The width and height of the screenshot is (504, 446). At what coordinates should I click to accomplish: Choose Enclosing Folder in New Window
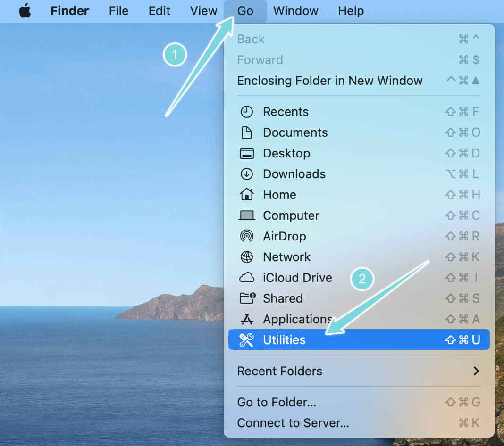359,81
